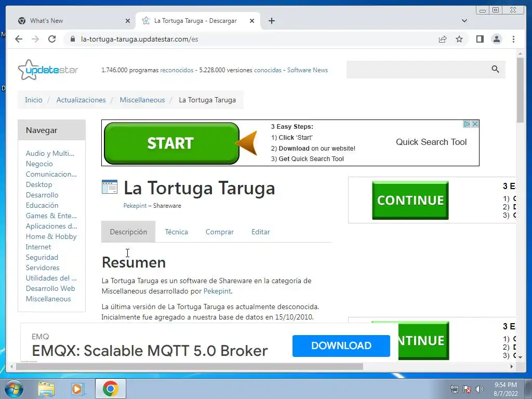Click the program window icon beside title
This screenshot has width=532, height=399.
pyautogui.click(x=109, y=187)
